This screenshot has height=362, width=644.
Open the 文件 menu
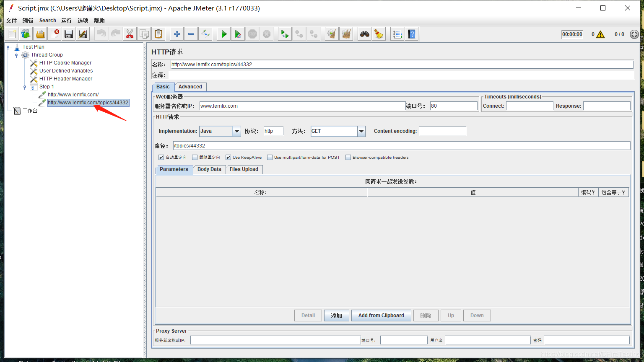tap(12, 21)
